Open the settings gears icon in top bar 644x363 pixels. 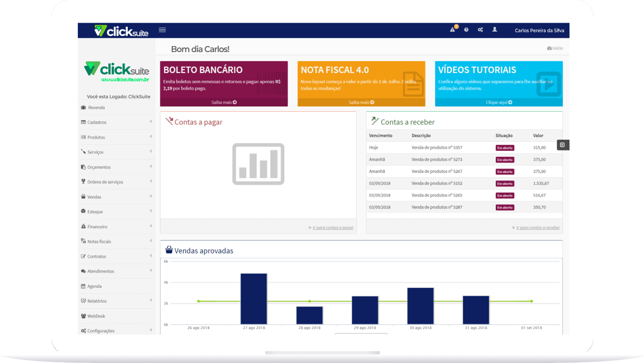pos(480,30)
